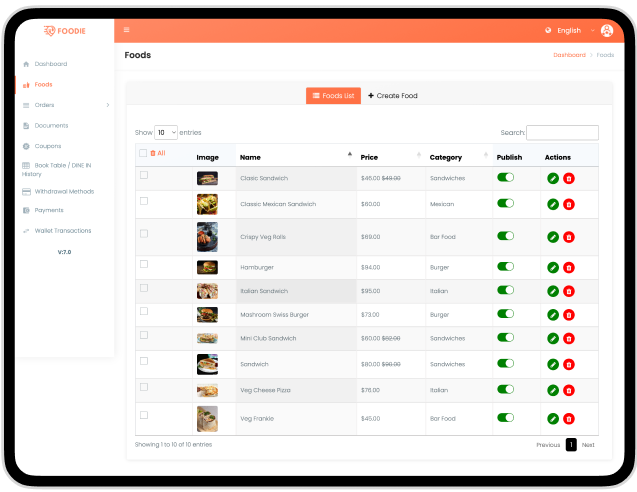Click edit icon for Veg Cheese Pizza
This screenshot has height=492, width=637.
point(553,391)
